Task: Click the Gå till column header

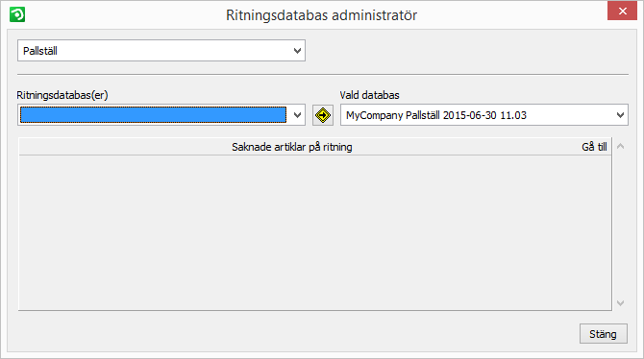Action: point(594,147)
